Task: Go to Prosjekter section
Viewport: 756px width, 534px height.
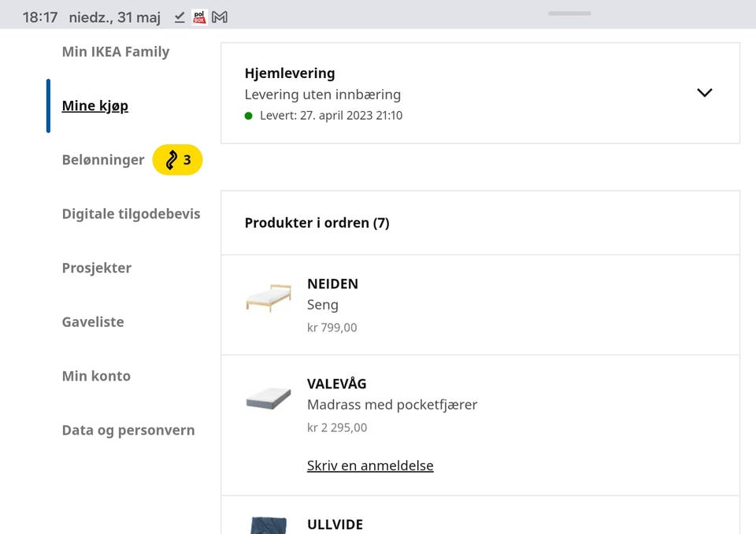Action: click(96, 268)
